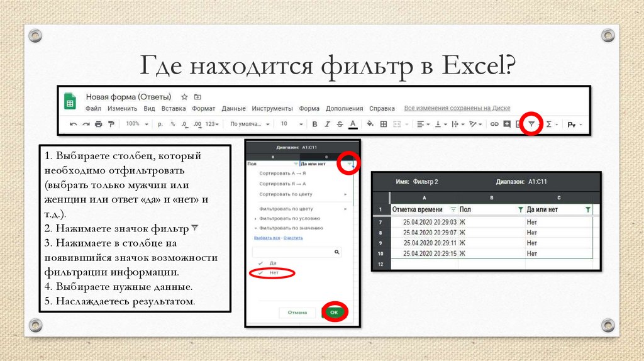The image size is (644, 361).
Task: Toggle italic formatting
Action: [327, 124]
